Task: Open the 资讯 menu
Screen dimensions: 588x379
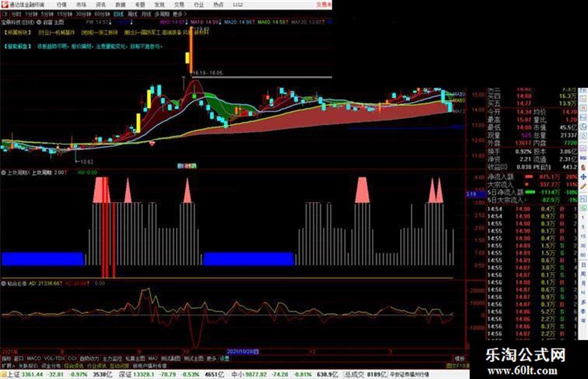Action: [101, 5]
